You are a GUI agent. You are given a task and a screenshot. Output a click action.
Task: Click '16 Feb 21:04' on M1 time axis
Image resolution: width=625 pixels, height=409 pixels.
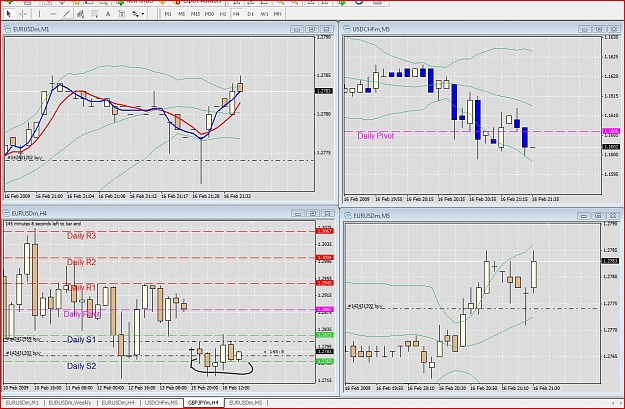(x=81, y=197)
